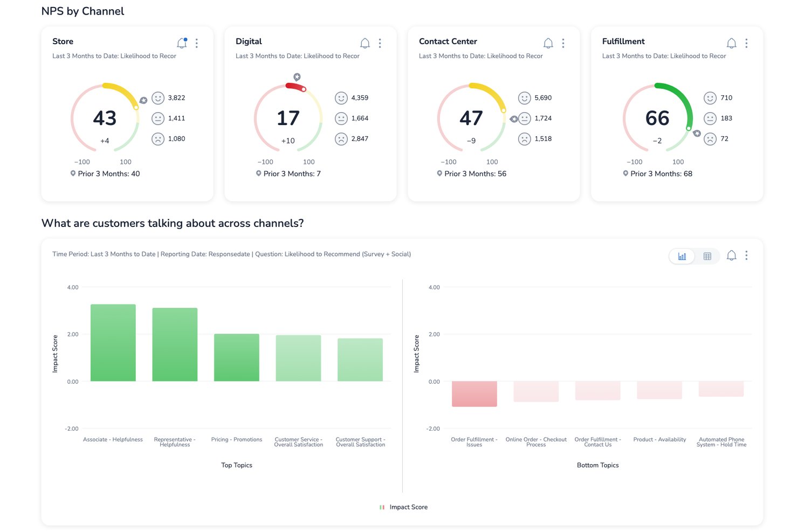Click the topics panel alert bell icon
This screenshot has width=798, height=532.
point(732,255)
